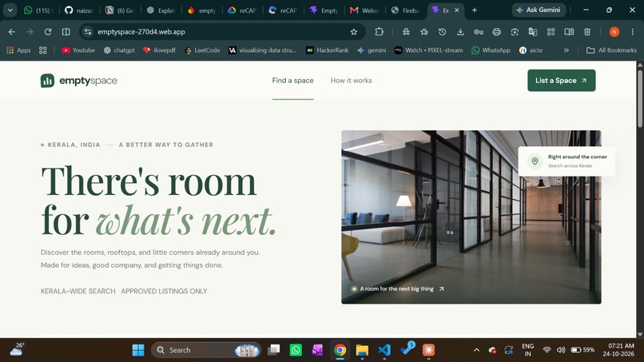Open the split view icon beside reload

[x=66, y=32]
